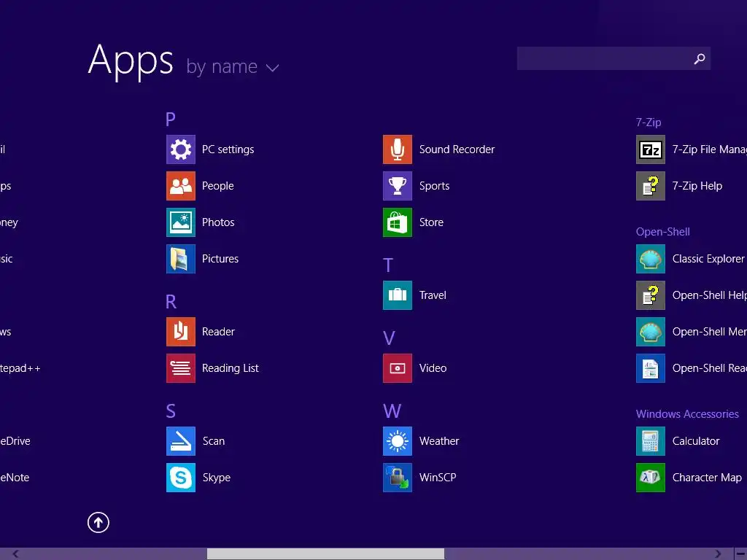Open the Sports trophy icon
The width and height of the screenshot is (747, 560).
pyautogui.click(x=398, y=186)
